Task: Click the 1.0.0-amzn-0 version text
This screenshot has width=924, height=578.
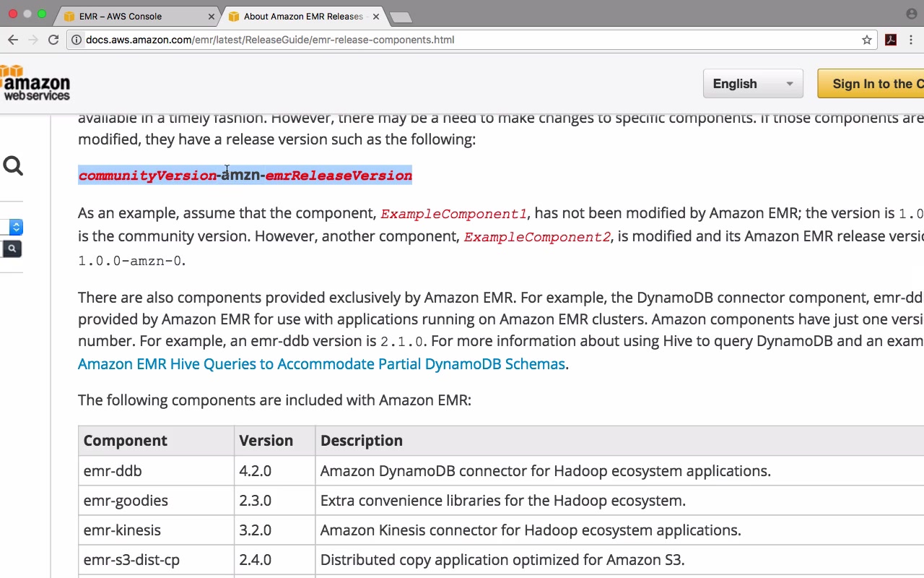Action: tap(130, 261)
